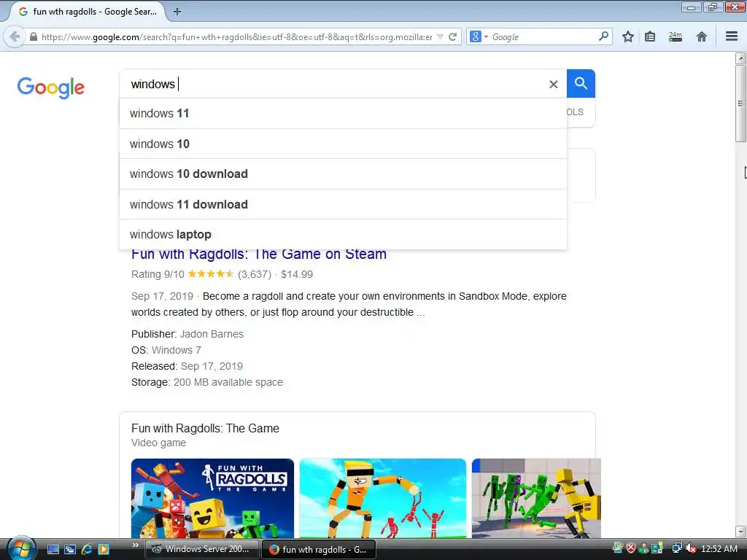Expand the quick launch overflow chevron

(x=135, y=545)
